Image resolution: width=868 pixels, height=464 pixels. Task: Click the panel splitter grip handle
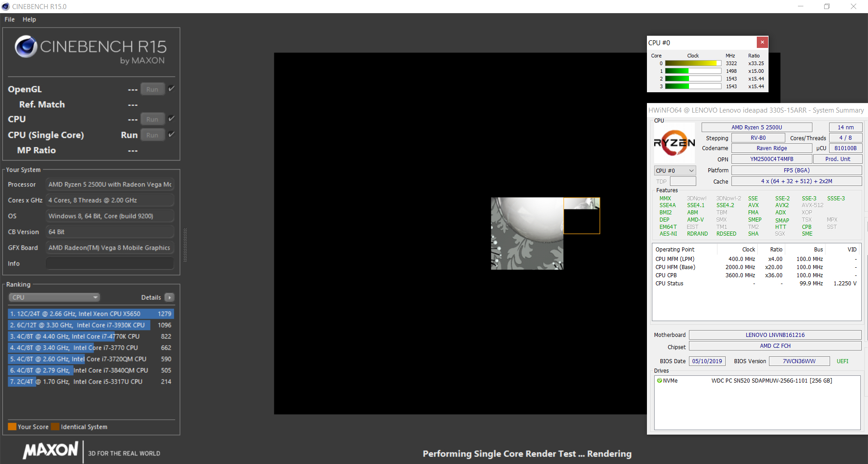point(185,245)
